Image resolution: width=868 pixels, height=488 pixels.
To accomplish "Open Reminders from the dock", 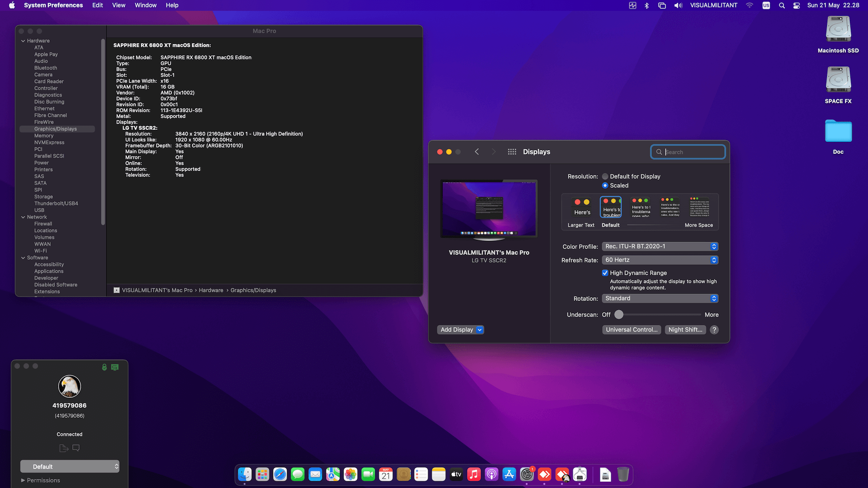I will (x=421, y=474).
